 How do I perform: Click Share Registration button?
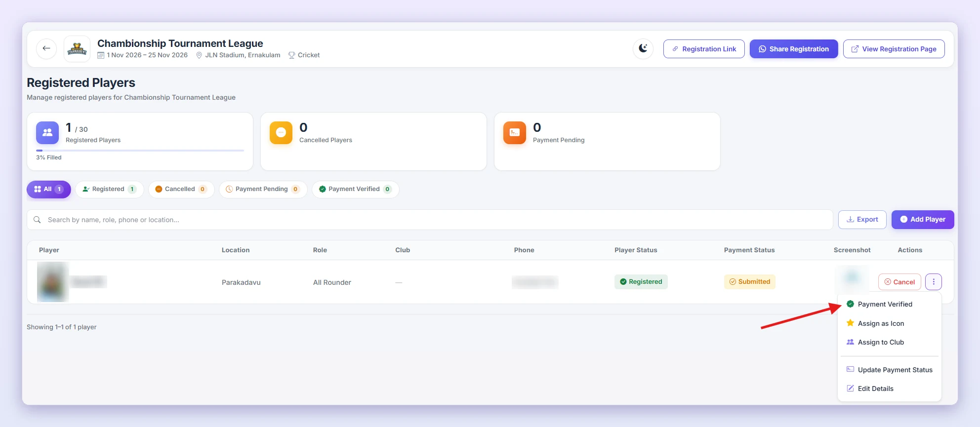click(794, 49)
